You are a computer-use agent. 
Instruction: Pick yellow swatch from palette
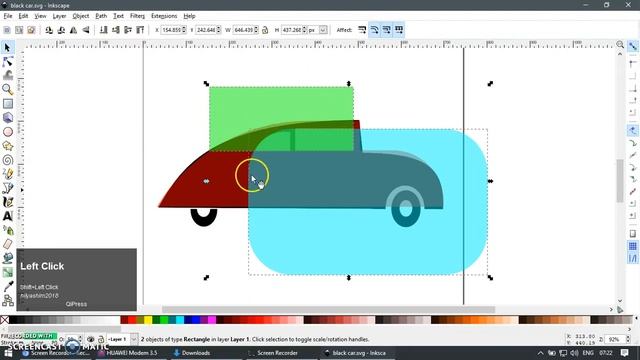coord(148,320)
